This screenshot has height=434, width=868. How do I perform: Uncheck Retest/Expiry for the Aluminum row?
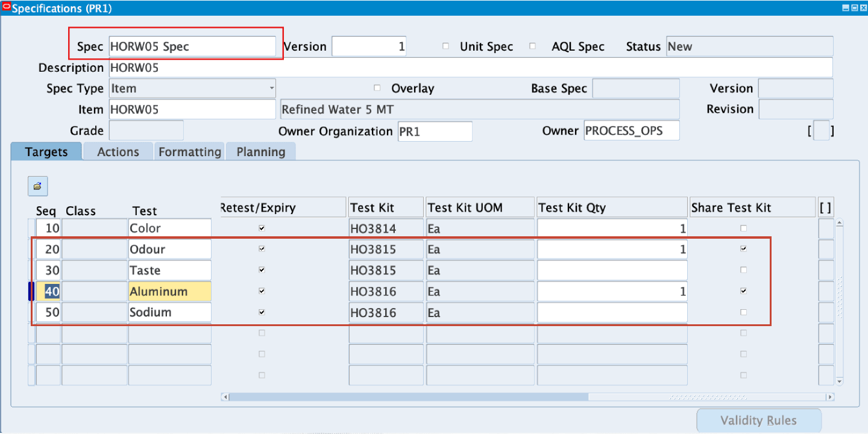[x=262, y=291]
